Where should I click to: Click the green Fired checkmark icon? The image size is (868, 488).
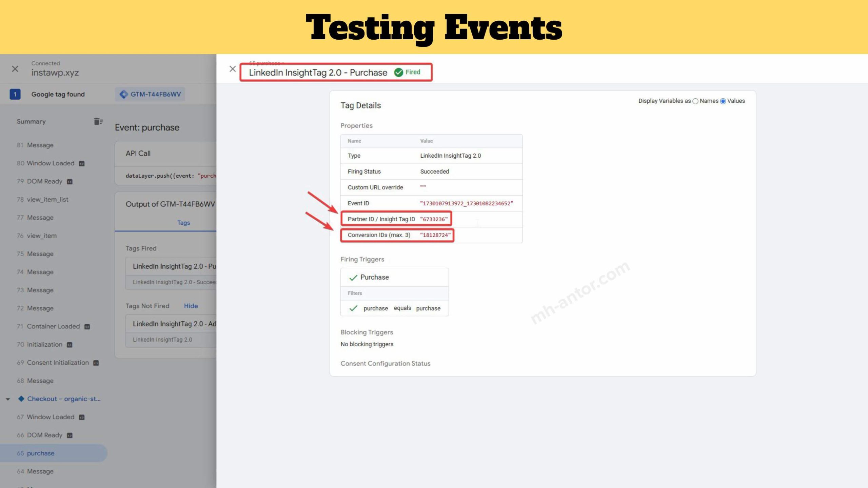point(398,72)
